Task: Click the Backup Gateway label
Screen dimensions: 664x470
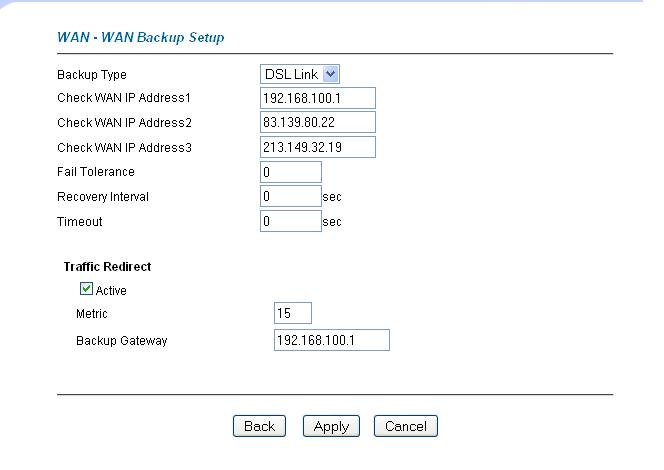Action: tap(121, 341)
